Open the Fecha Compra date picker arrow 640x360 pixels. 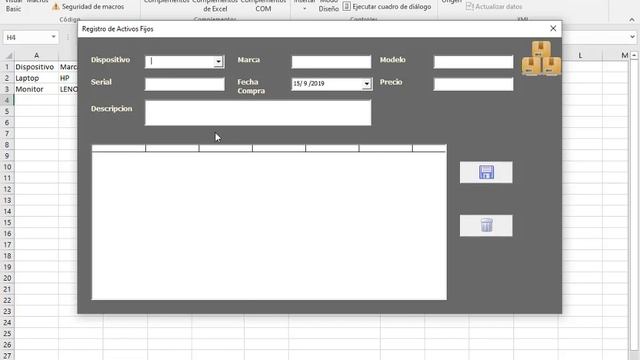click(x=367, y=84)
